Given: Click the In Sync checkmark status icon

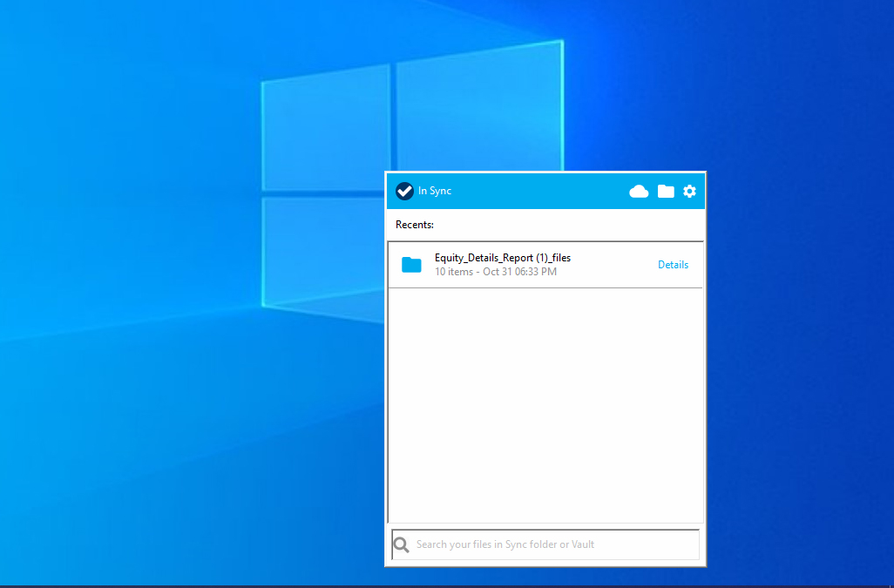Looking at the screenshot, I should pos(404,191).
